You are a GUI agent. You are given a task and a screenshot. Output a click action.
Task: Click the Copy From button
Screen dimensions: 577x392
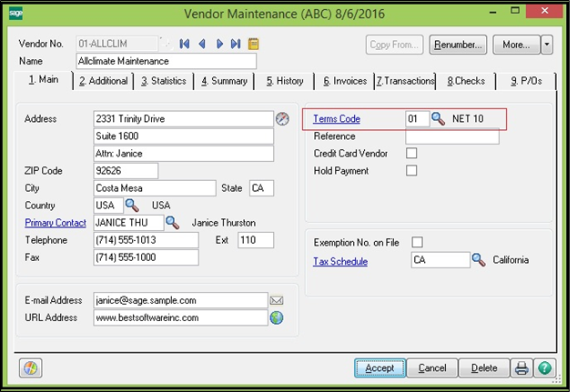[x=394, y=45]
